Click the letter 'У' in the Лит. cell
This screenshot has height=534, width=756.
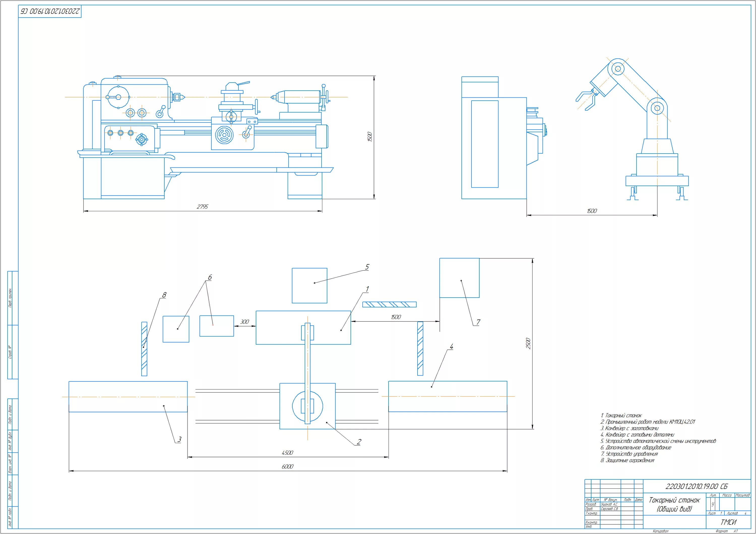(x=713, y=504)
